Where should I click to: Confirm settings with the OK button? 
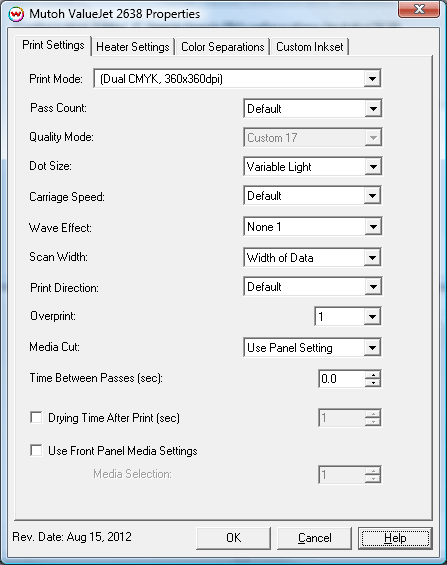[x=233, y=538]
